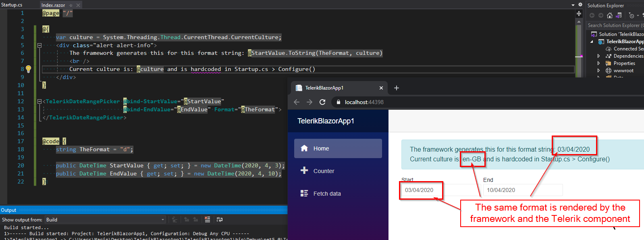The width and height of the screenshot is (644, 240).
Task: Click the Clear All output icon
Action: pyautogui.click(x=207, y=219)
